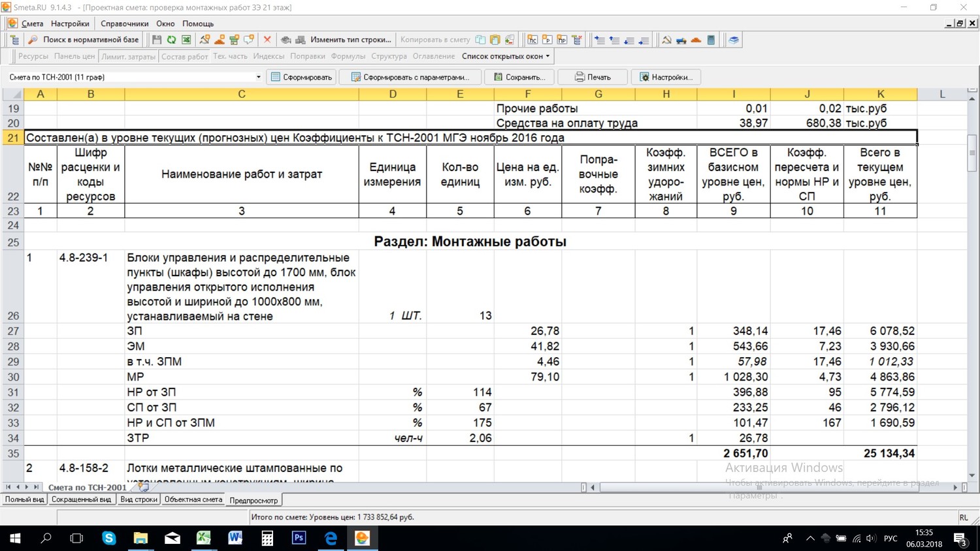Open Photoshop from the Windows taskbar
The image size is (980, 551).
pos(299,538)
